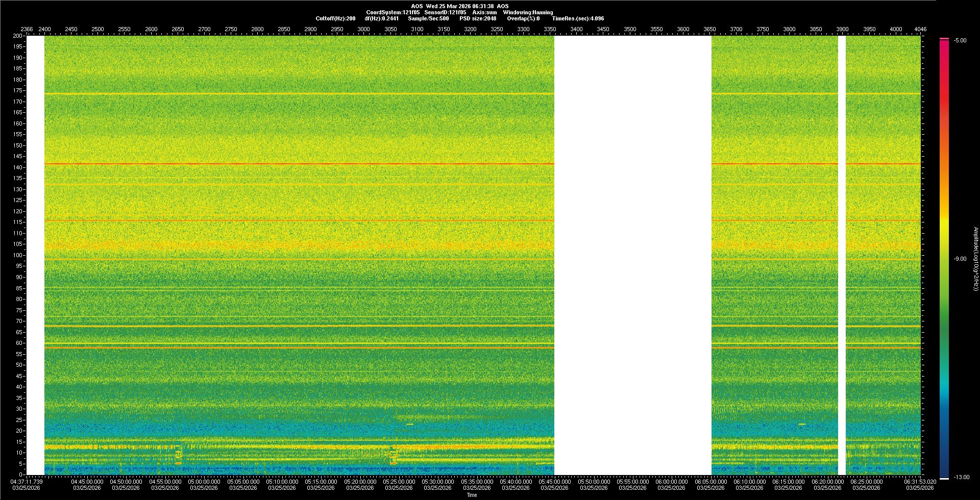
Task: Click the red 142 Hz spectral line
Action: pos(299,164)
